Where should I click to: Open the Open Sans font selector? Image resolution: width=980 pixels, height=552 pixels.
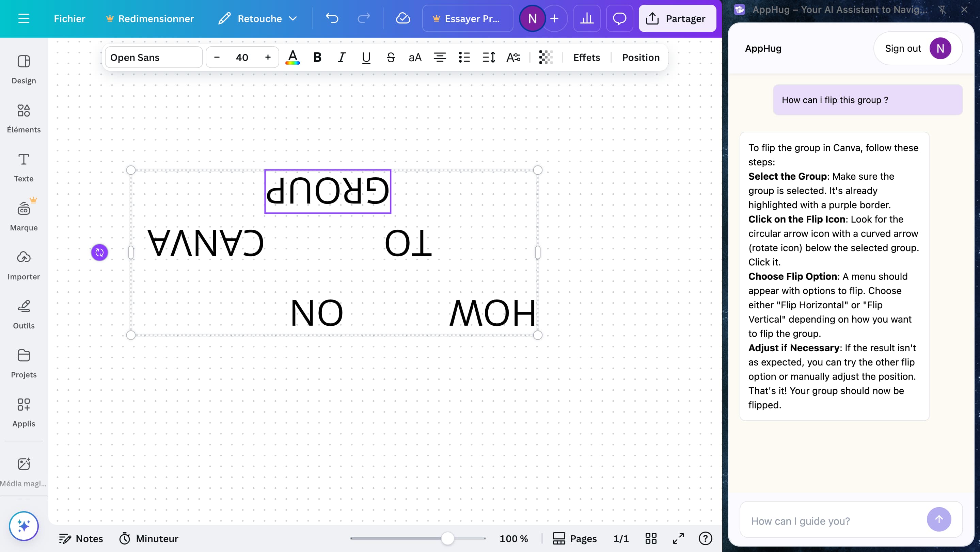154,58
